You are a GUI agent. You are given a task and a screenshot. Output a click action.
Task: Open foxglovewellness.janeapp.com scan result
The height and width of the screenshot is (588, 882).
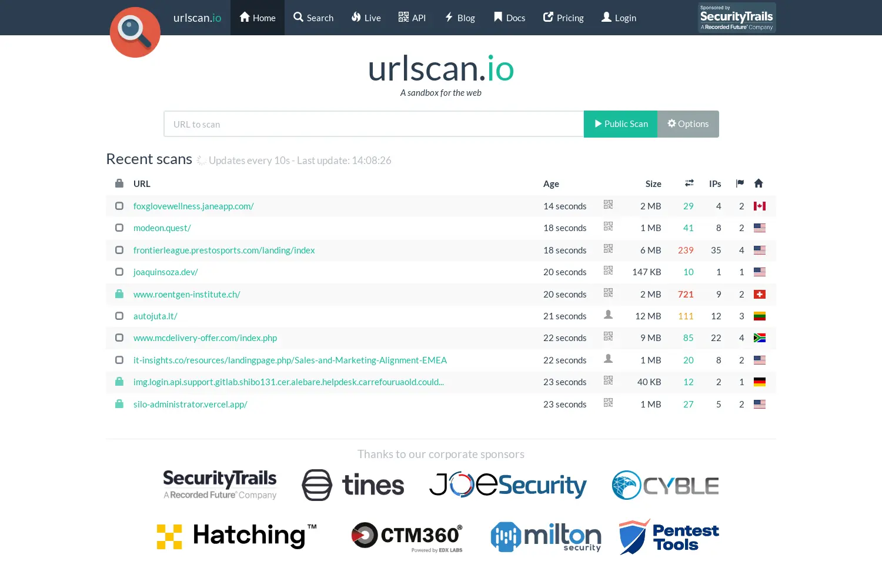[x=193, y=206]
